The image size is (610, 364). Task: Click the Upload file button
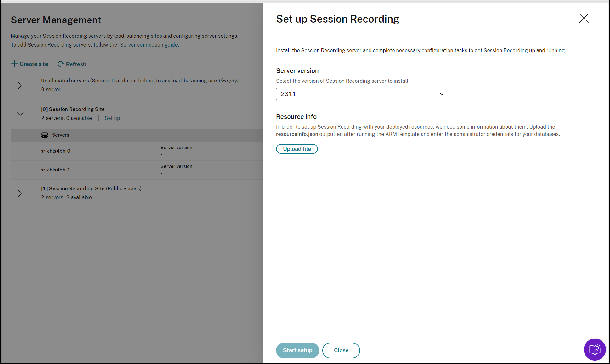click(x=297, y=149)
